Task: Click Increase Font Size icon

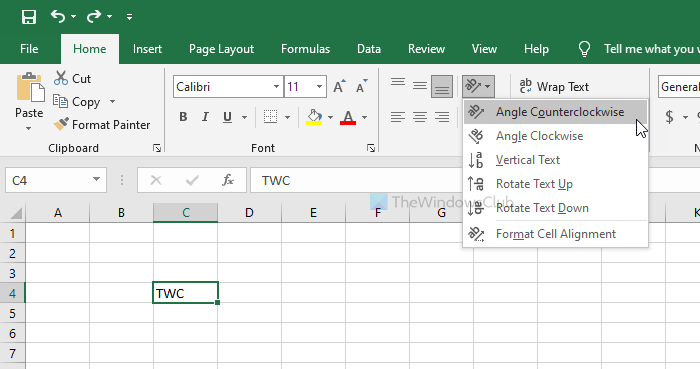Action: (x=340, y=87)
